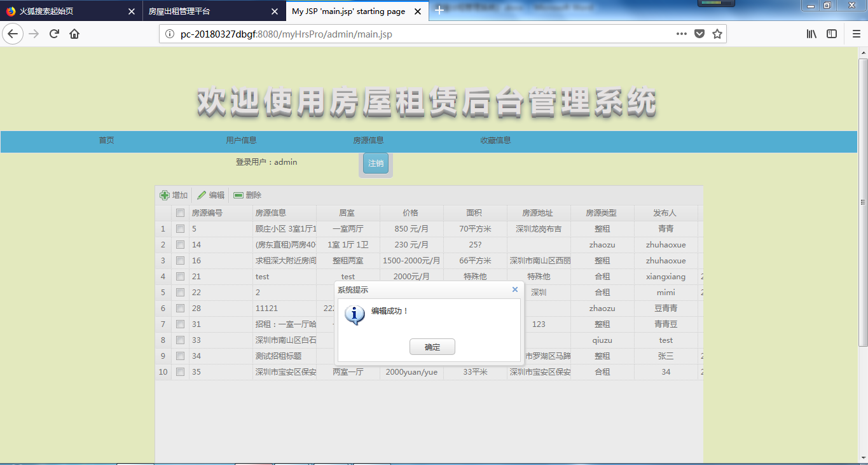Click the cell '1500-2000元/月'
The image size is (868, 465).
pos(411,261)
